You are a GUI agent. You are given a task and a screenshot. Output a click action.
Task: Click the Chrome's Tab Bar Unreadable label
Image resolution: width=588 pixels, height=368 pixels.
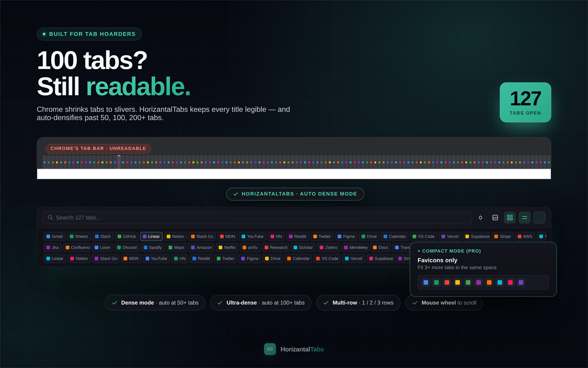click(98, 149)
